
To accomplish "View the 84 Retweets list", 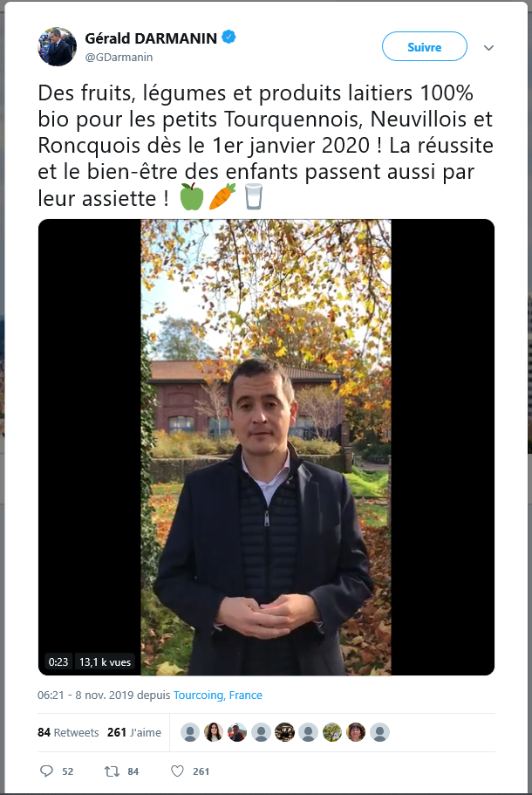I will (x=68, y=732).
